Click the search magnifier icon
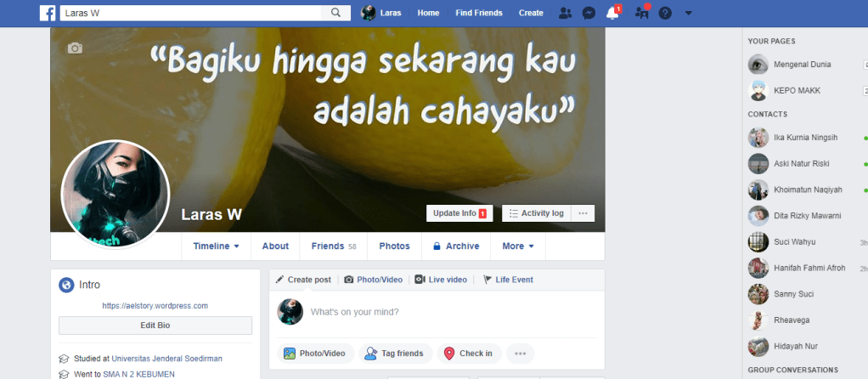Viewport: 868px width, 379px height. tap(336, 13)
